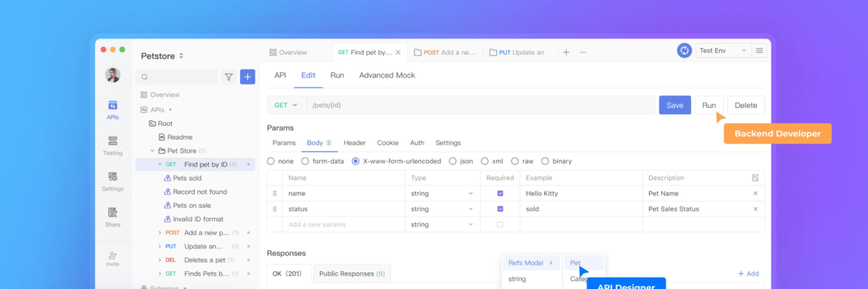The height and width of the screenshot is (289, 868).
Task: Click the sidebar search field
Action: pos(176,77)
